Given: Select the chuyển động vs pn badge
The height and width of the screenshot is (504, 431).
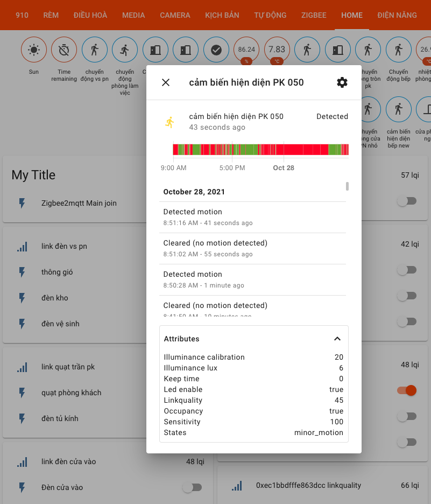Looking at the screenshot, I should [95, 50].
